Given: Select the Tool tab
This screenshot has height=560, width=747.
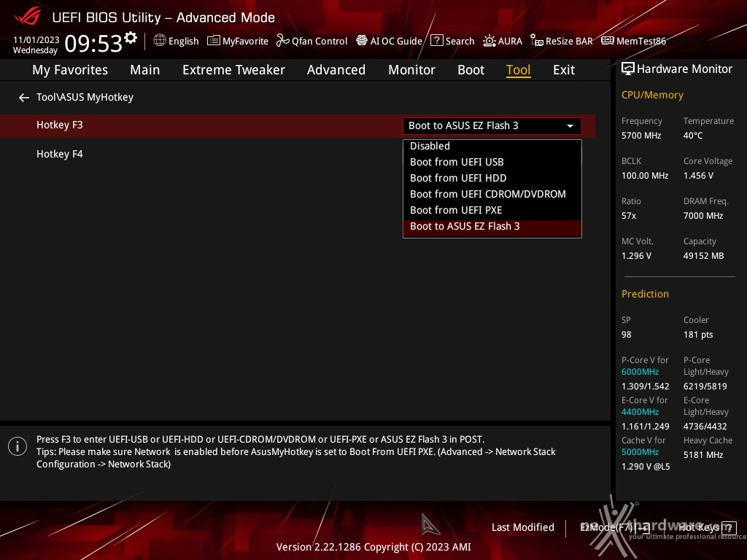Looking at the screenshot, I should [519, 70].
